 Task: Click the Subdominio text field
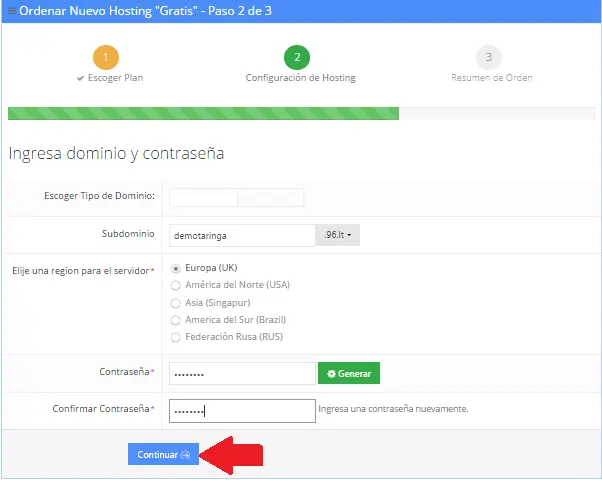click(242, 235)
